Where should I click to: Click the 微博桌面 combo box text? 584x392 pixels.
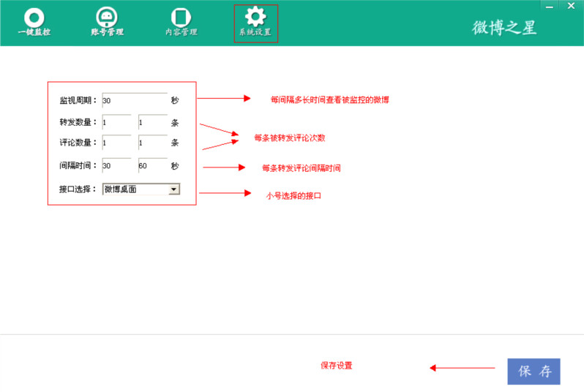[120, 189]
